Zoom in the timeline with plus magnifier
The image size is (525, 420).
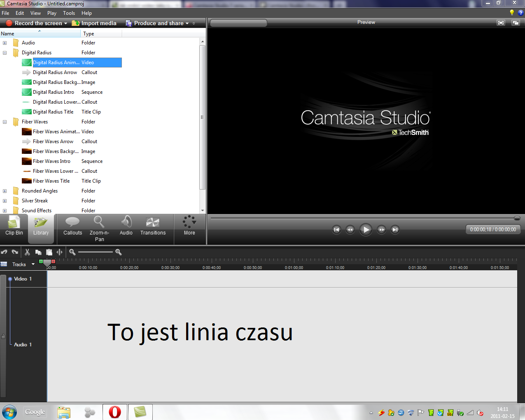119,252
